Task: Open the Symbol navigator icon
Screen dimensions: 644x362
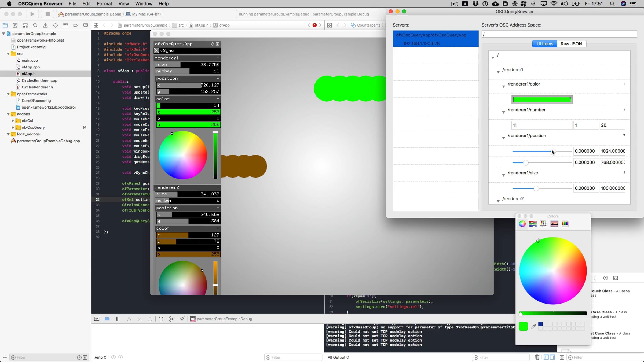Action: coord(25,25)
